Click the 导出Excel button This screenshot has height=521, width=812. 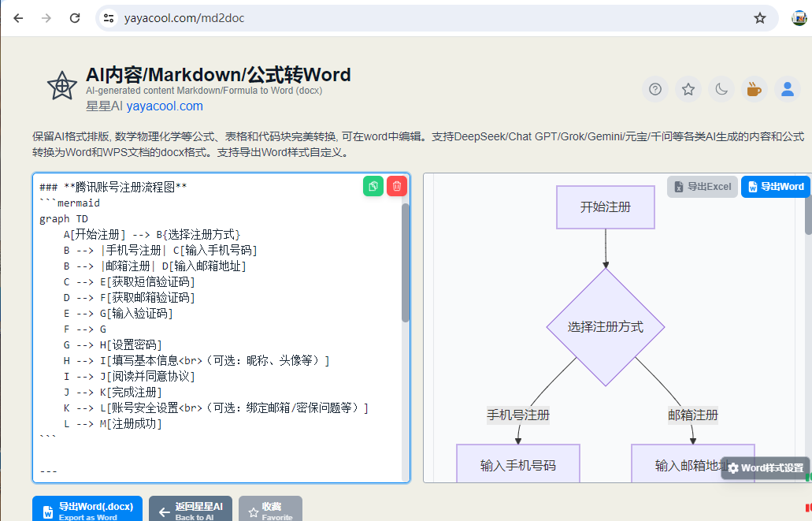coord(703,187)
